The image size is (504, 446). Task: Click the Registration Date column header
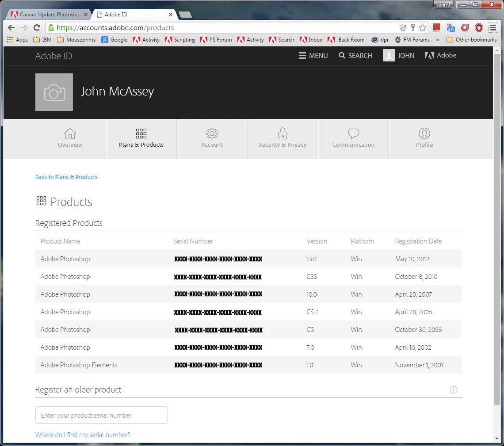point(418,241)
